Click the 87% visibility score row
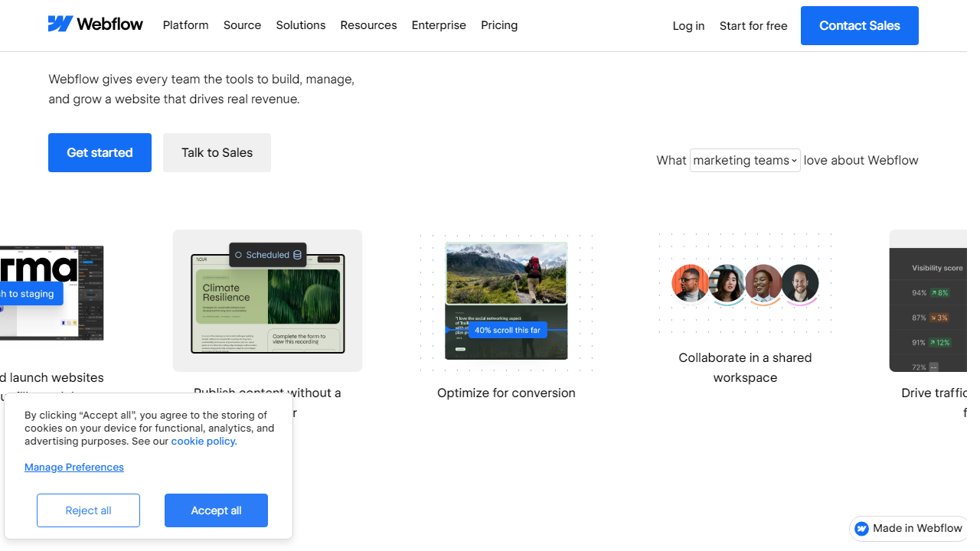980x551 pixels. 929,317
